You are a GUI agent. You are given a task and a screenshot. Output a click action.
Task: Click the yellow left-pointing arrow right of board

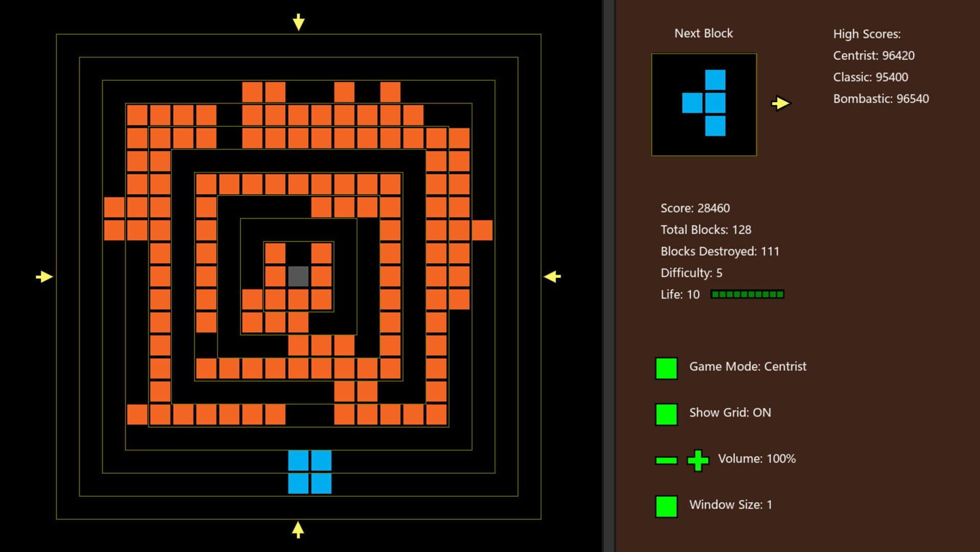(552, 277)
